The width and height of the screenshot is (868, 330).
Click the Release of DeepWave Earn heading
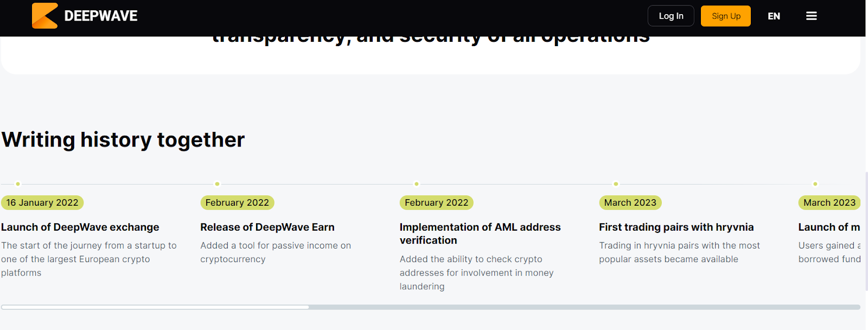tap(267, 227)
